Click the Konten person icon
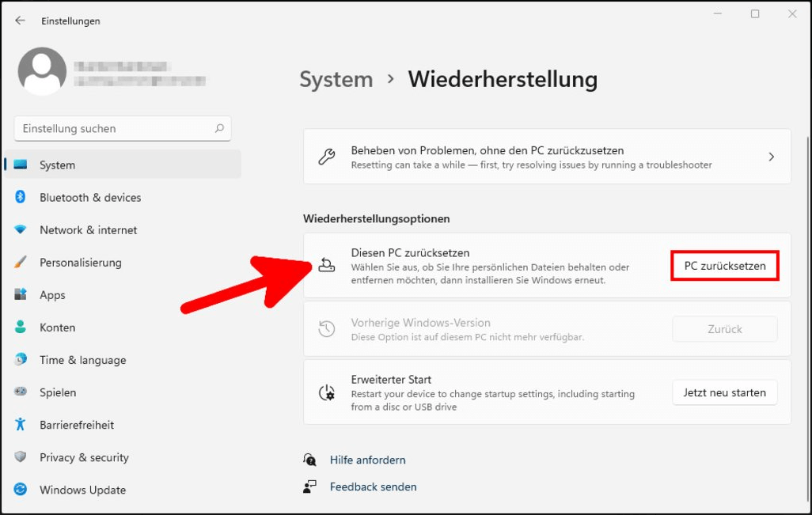Screen dimensions: 812x515 click(21, 327)
